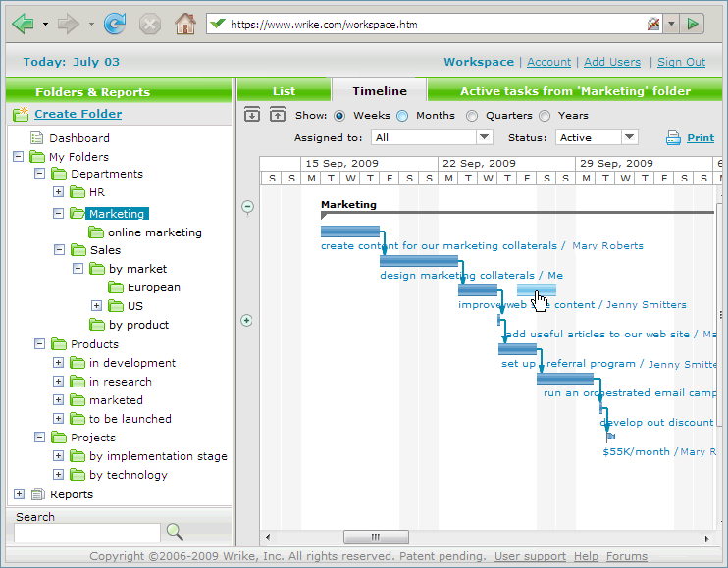The width and height of the screenshot is (728, 568).
Task: Open the Print link
Action: point(701,137)
